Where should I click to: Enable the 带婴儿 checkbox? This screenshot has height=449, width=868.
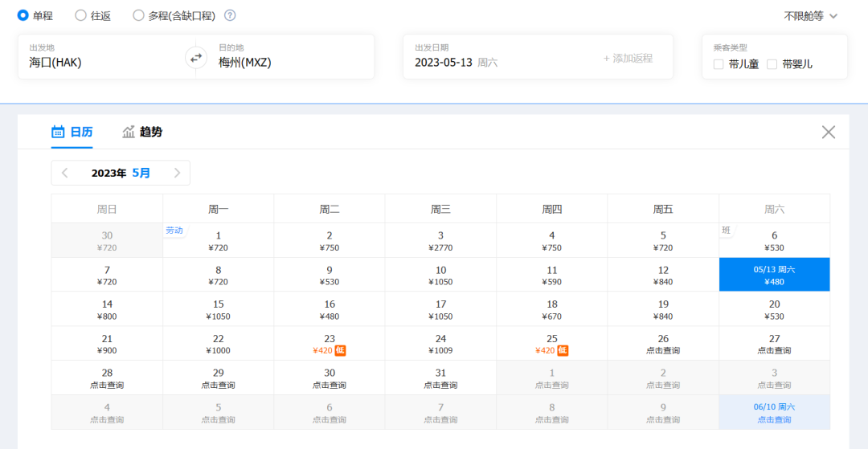point(772,65)
